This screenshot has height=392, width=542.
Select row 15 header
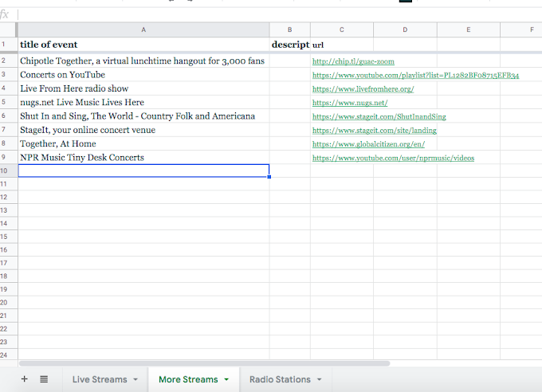click(x=8, y=237)
